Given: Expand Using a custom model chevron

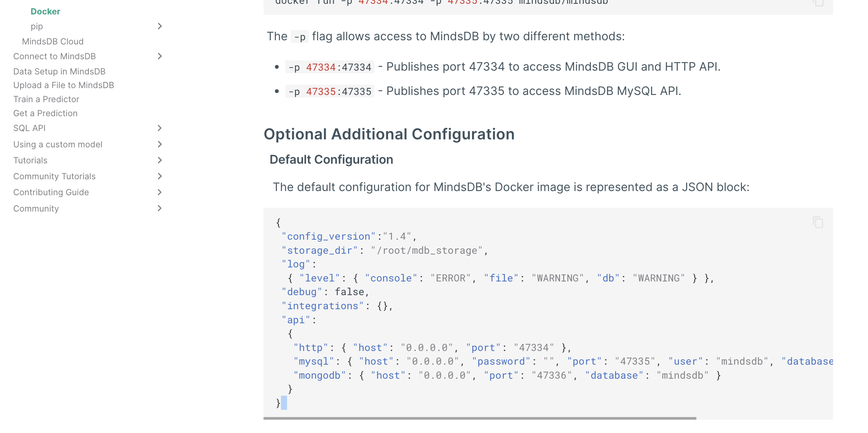Looking at the screenshot, I should point(160,144).
